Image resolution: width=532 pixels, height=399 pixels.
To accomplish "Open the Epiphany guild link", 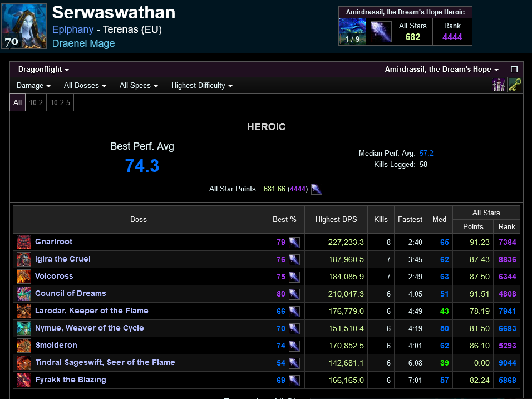I will point(73,29).
